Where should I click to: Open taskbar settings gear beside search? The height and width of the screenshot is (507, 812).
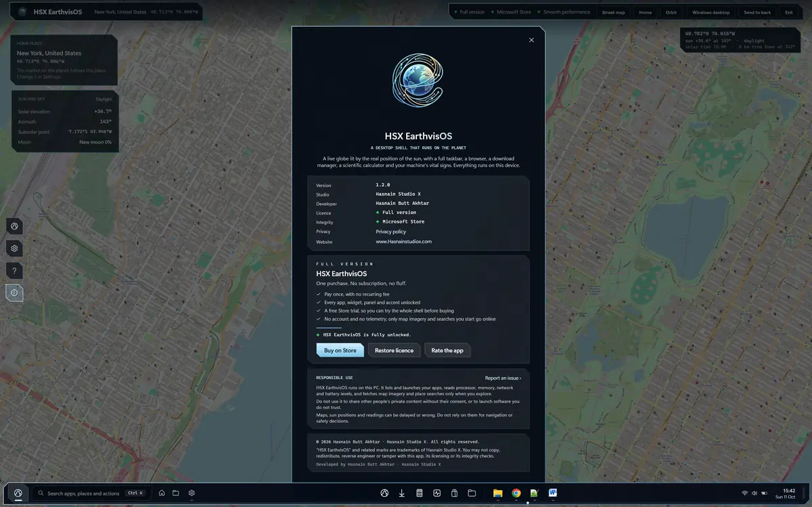191,493
